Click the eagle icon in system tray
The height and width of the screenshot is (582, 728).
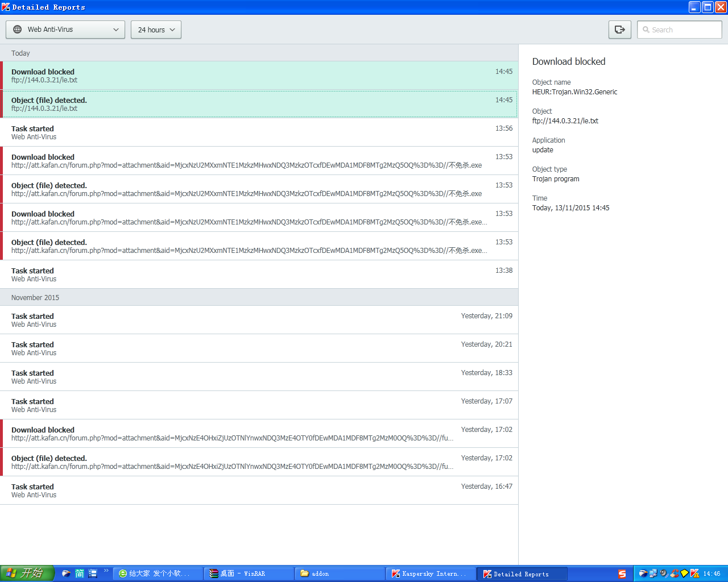[x=643, y=574]
